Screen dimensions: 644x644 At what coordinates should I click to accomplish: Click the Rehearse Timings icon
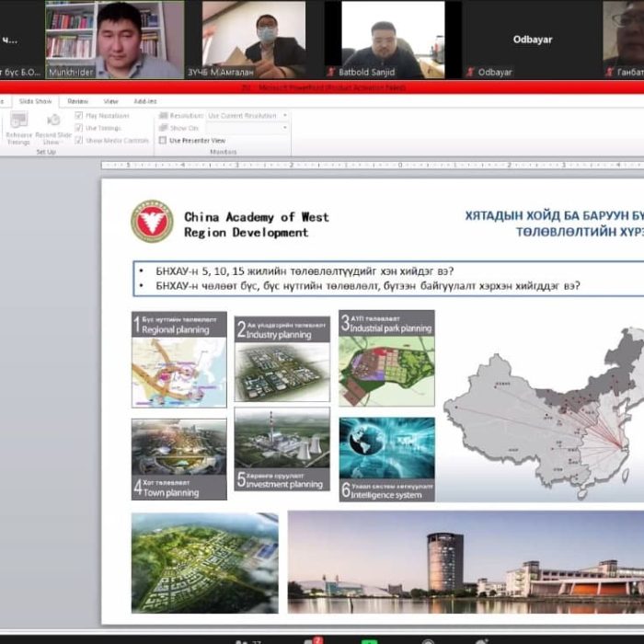click(18, 120)
